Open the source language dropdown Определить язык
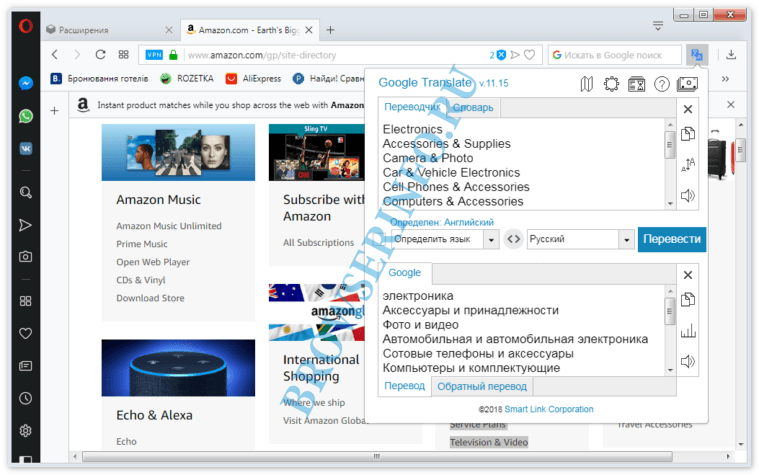 [x=445, y=239]
